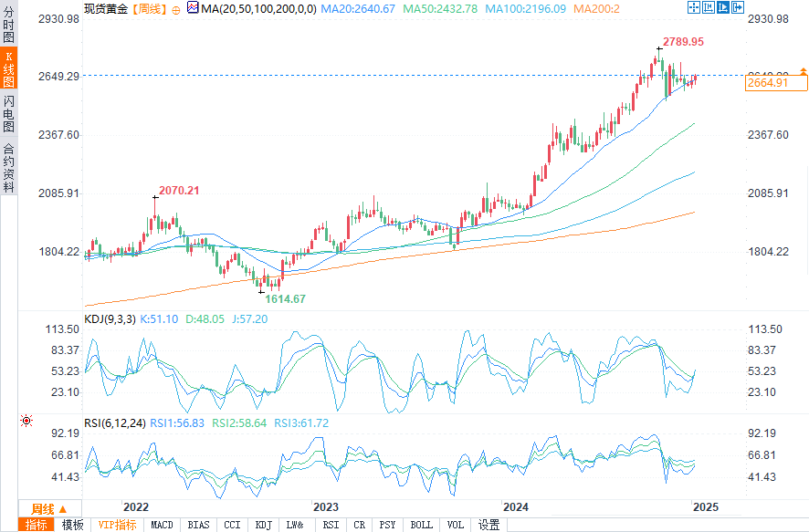The height and width of the screenshot is (532, 809).
Task: Select the 模板 tab at bottom
Action: pyautogui.click(x=72, y=525)
